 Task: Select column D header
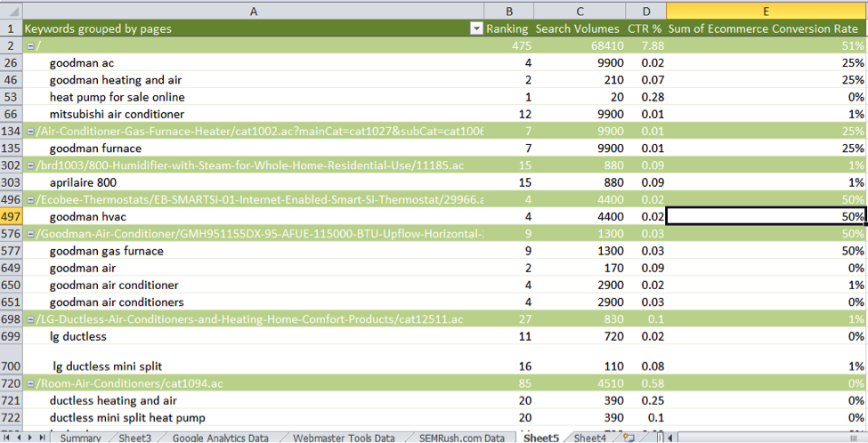646,11
